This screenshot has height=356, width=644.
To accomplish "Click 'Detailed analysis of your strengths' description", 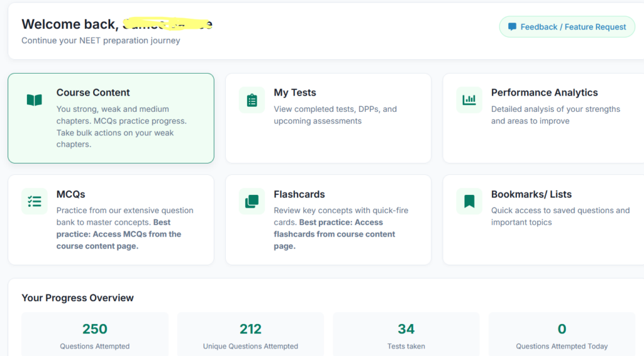I will coord(556,115).
